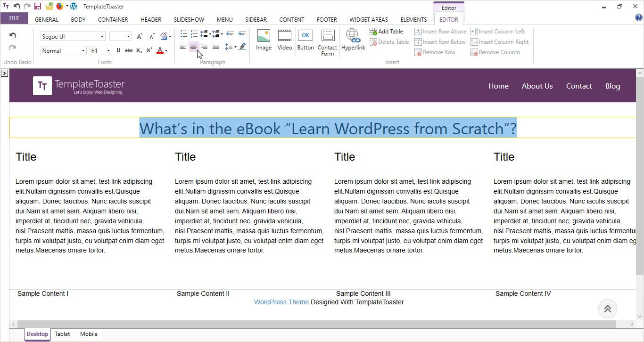
Task: Click the WordPress Theme footer link
Action: click(281, 302)
